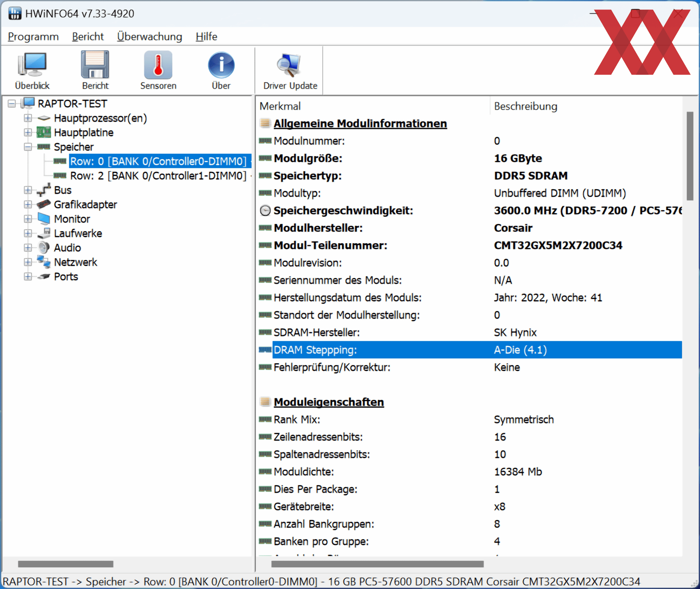Expand the Grafikadapter node
Screen dimensions: 700x589
[x=28, y=205]
